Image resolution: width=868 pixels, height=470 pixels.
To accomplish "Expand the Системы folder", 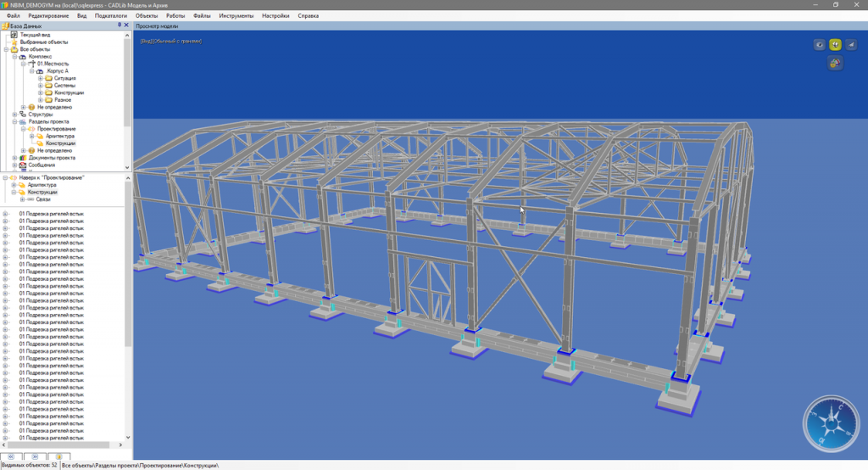I will point(41,86).
